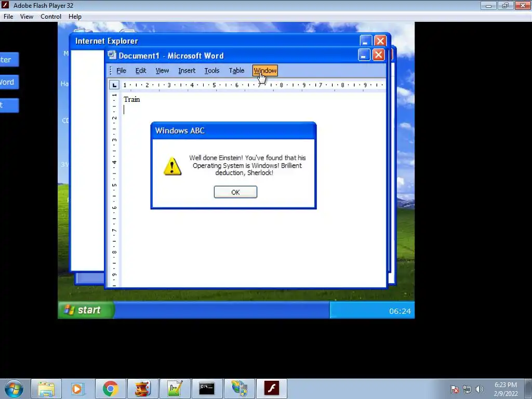The height and width of the screenshot is (399, 532).
Task: Open Flash Player's Help menu
Action: [75, 17]
